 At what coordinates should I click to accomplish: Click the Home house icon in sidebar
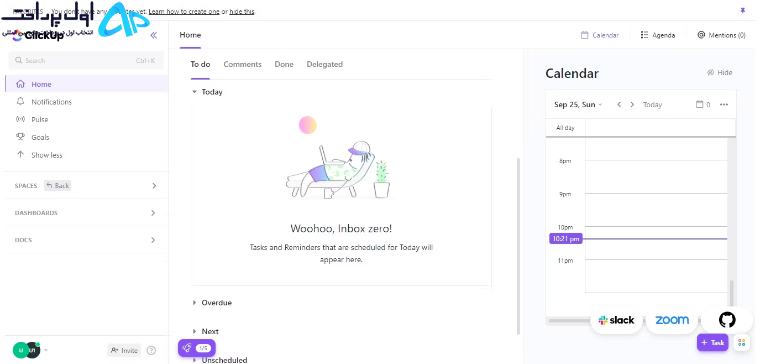pos(20,84)
